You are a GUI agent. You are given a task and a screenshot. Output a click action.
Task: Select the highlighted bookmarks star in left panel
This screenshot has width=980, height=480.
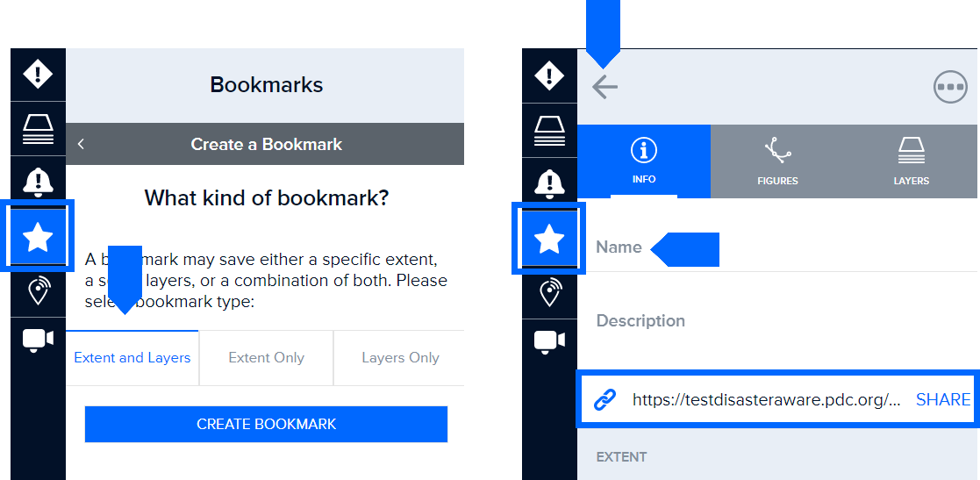pyautogui.click(x=38, y=237)
